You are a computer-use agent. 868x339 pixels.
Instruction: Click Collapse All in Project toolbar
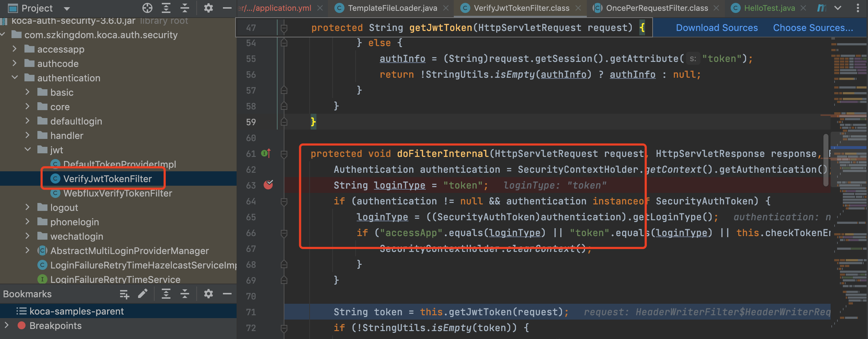point(185,8)
